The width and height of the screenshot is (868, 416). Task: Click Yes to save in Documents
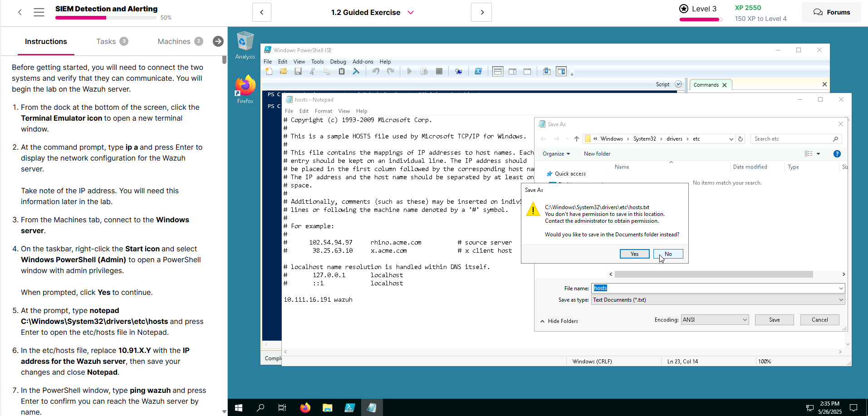click(x=634, y=254)
